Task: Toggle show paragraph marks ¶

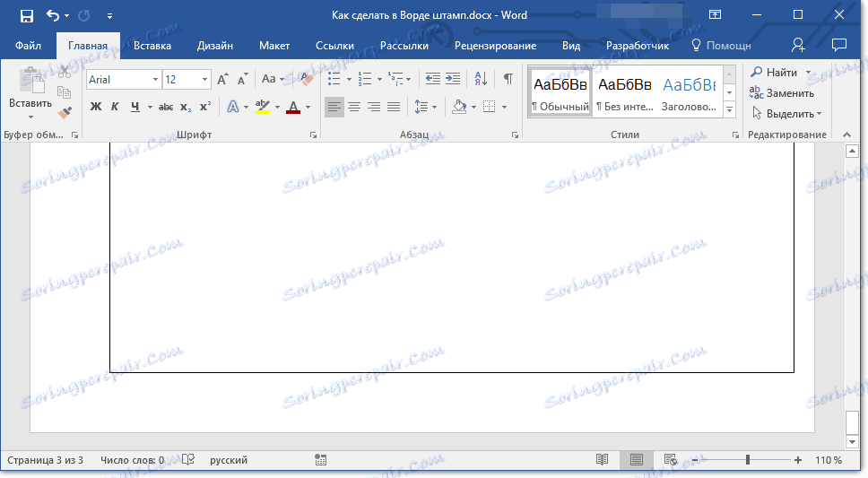Action: (x=508, y=79)
